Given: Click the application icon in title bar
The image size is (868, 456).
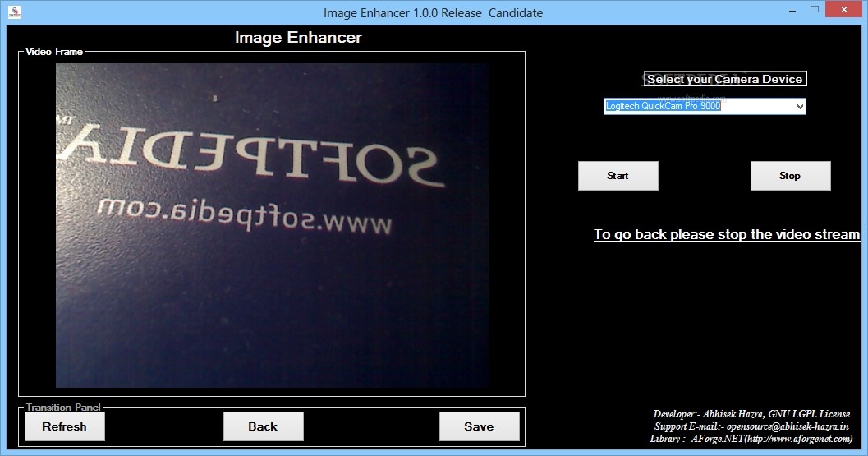Looking at the screenshot, I should (15, 12).
